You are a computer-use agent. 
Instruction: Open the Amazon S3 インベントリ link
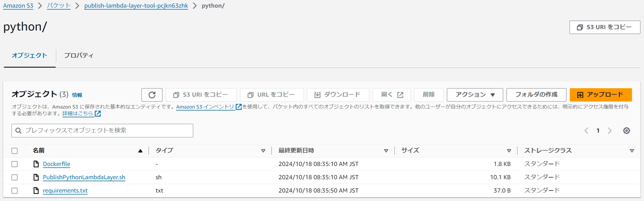tap(205, 107)
